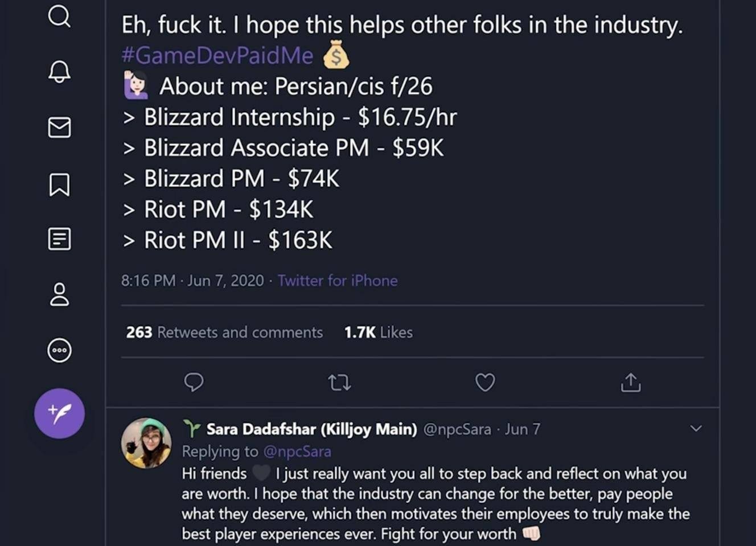View the 1.7K Likes list
Viewport: 756px width, 546px height.
(378, 332)
